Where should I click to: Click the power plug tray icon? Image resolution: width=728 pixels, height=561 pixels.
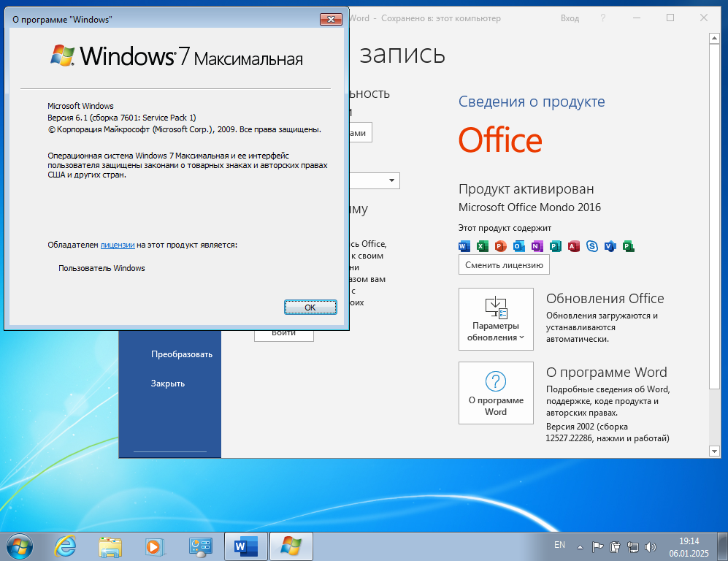click(615, 547)
